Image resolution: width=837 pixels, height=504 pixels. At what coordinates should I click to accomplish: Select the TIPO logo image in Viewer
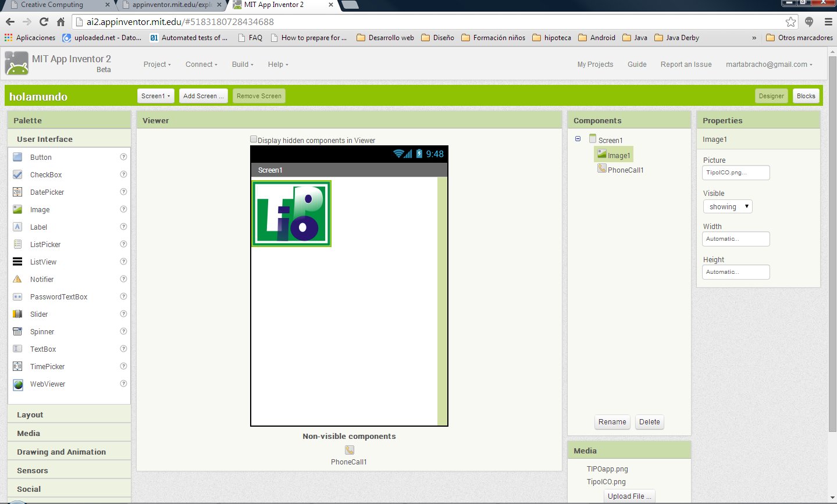tap(291, 213)
